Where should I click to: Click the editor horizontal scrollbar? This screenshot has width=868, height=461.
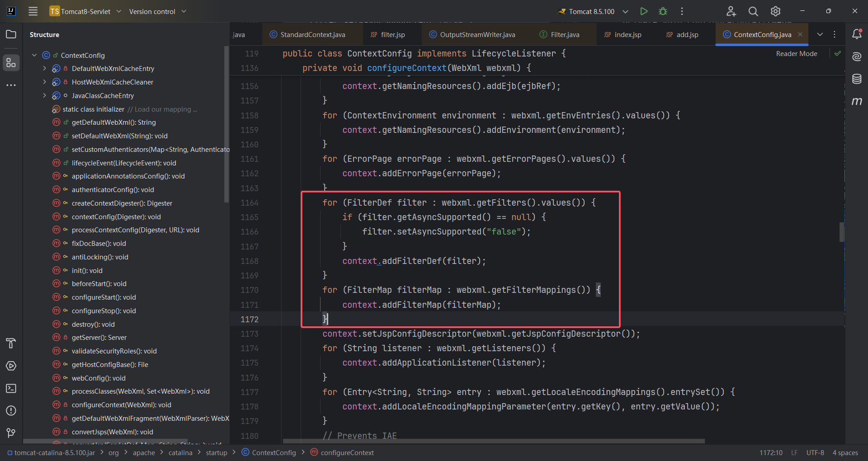[x=494, y=441]
